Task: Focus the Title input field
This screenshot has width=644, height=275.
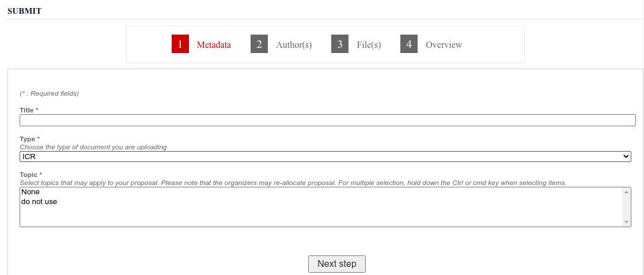Action: click(328, 120)
